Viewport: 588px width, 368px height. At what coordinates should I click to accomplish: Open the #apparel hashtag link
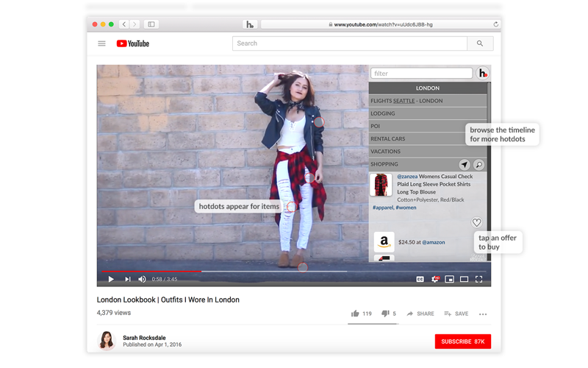coord(383,208)
